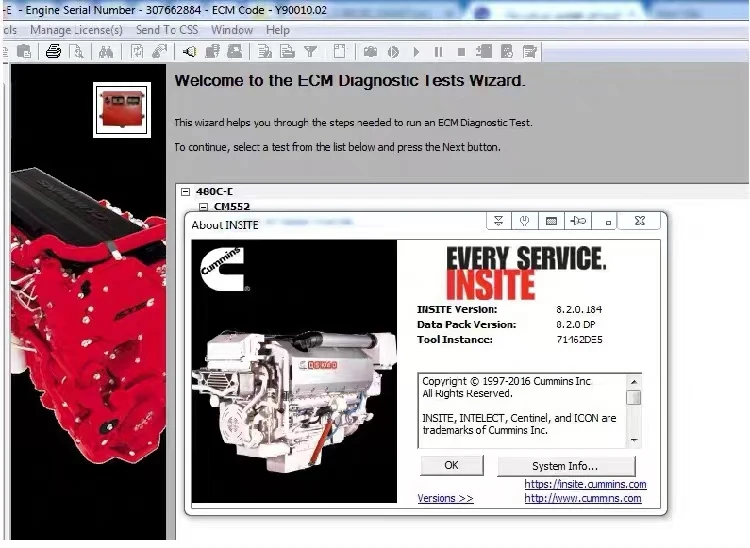Open the Window menu
Viewport: 750px width, 548px height.
232,30
